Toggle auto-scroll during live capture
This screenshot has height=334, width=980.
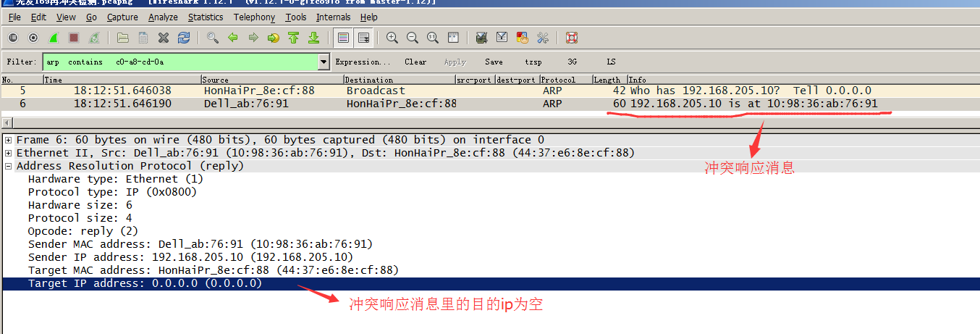363,38
